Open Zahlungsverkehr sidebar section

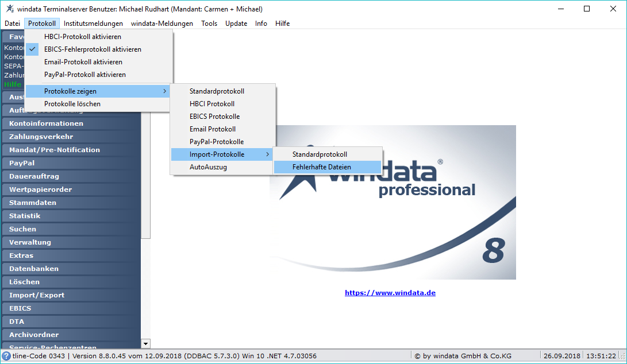[72, 137]
